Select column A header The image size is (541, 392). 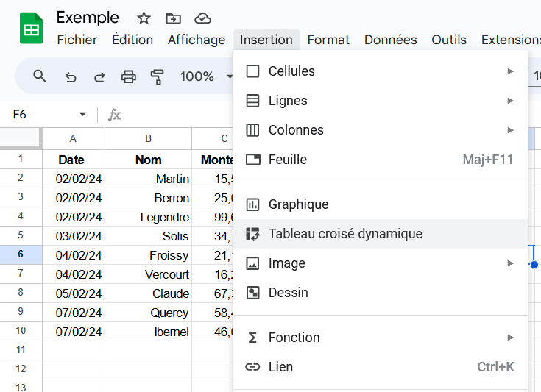tap(73, 138)
